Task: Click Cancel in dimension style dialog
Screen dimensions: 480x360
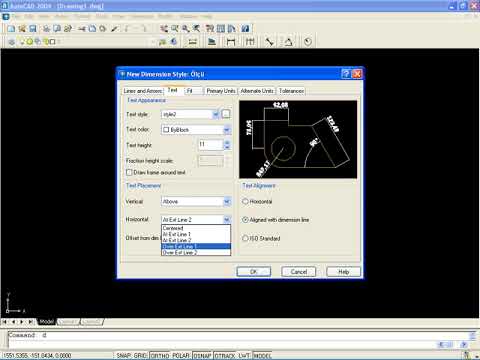Action: (x=298, y=272)
